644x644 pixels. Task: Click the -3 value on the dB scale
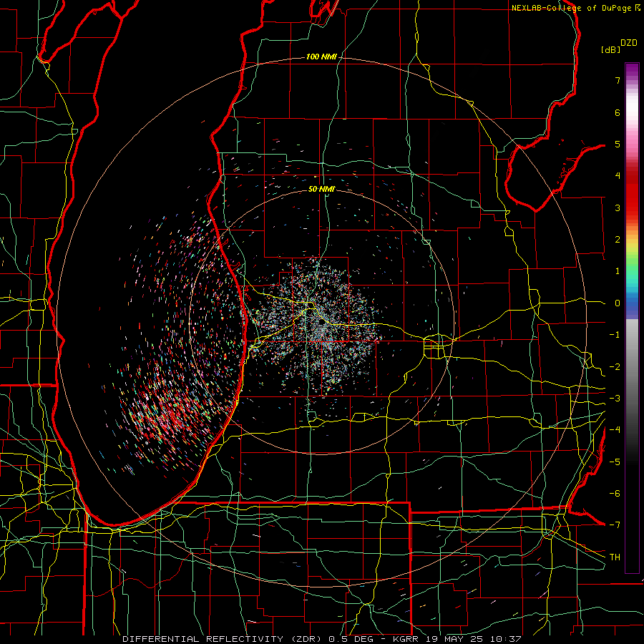pyautogui.click(x=615, y=399)
